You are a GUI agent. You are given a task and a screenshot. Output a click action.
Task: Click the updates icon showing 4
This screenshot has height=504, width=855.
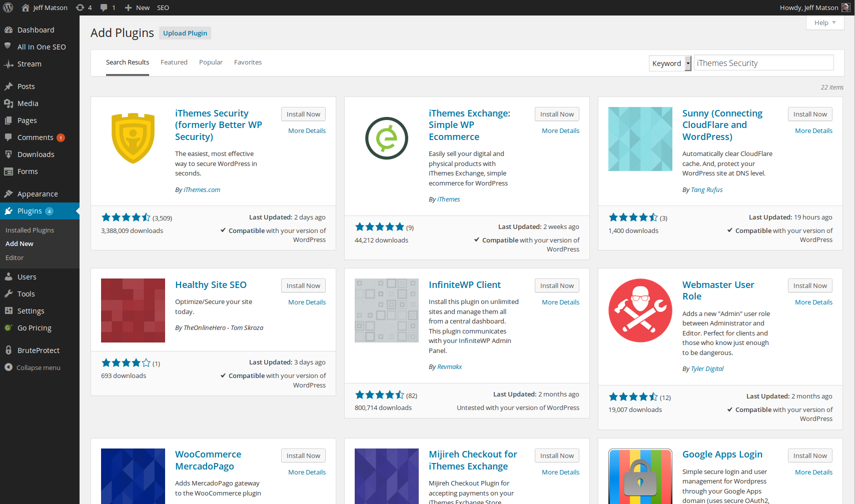80,7
